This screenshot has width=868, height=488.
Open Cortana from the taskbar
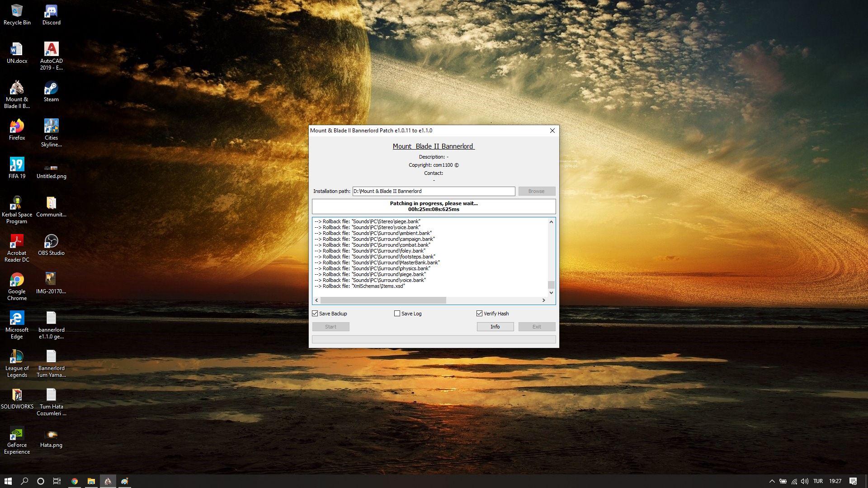tap(41, 481)
